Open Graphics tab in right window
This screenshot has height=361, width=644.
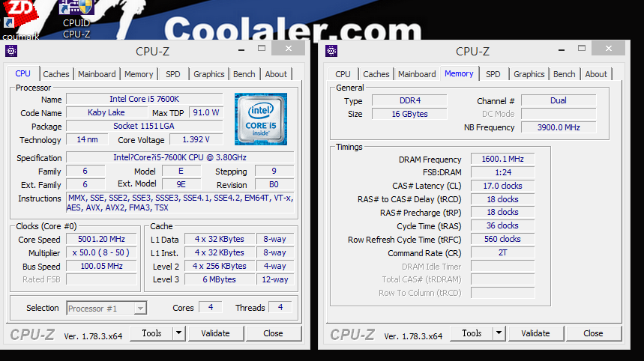tap(529, 74)
